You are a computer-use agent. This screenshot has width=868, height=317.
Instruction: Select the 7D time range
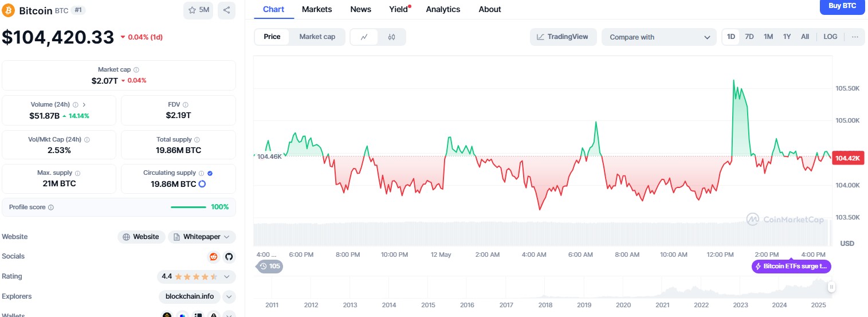click(749, 37)
